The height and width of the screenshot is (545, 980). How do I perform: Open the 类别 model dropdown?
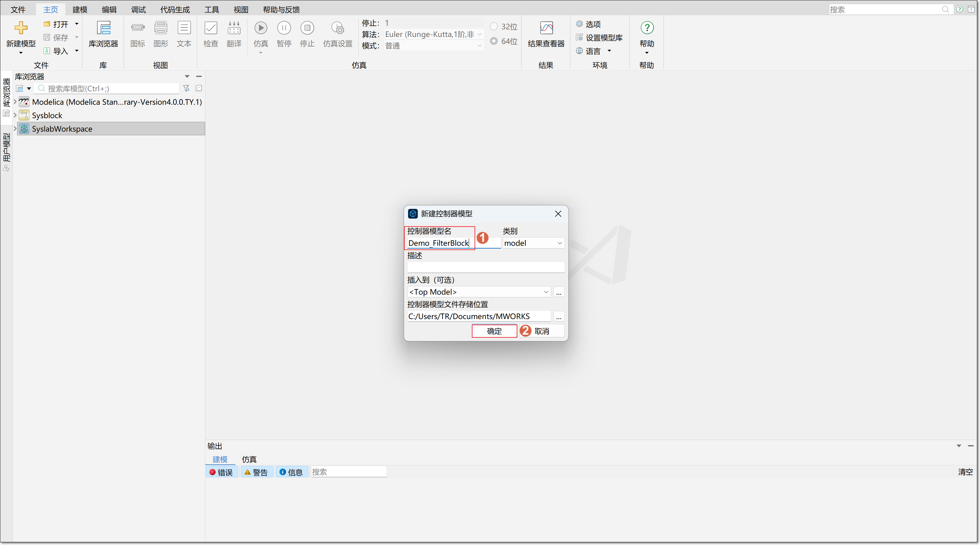click(x=533, y=243)
